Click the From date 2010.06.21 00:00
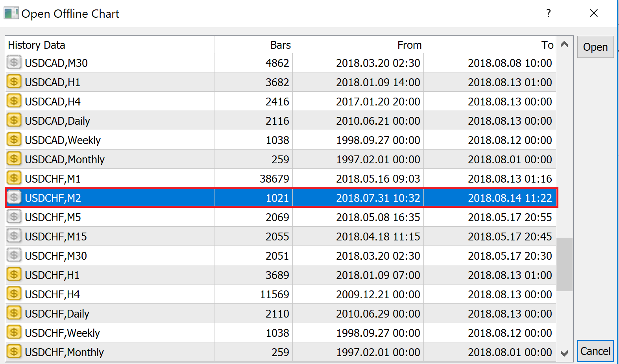 pyautogui.click(x=378, y=121)
